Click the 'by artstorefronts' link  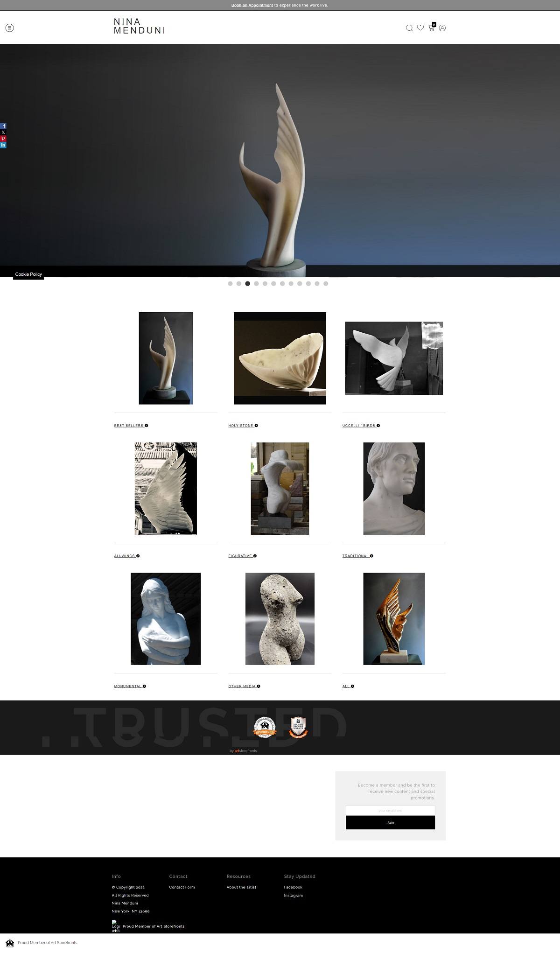tap(243, 751)
